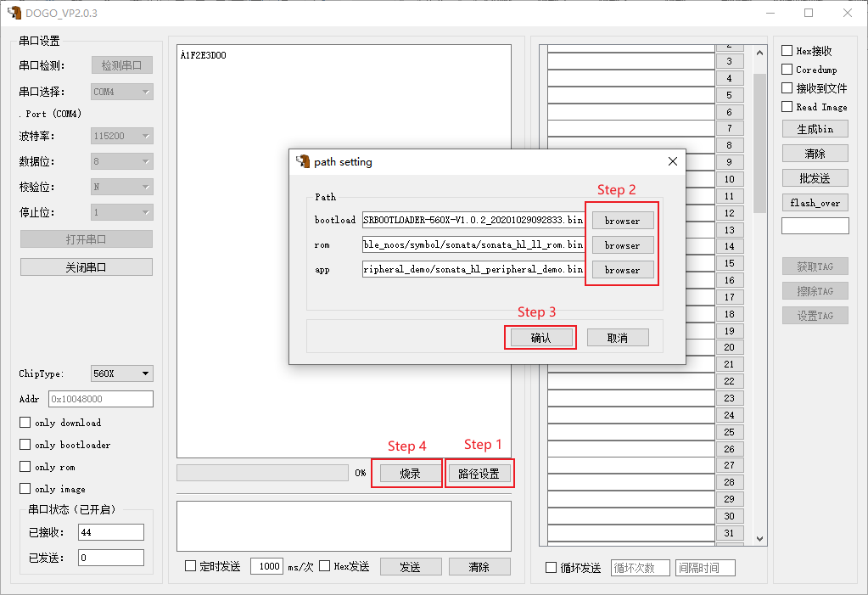This screenshot has width=868, height=595.
Task: Enable 接收到文件 checkbox
Action: click(787, 87)
